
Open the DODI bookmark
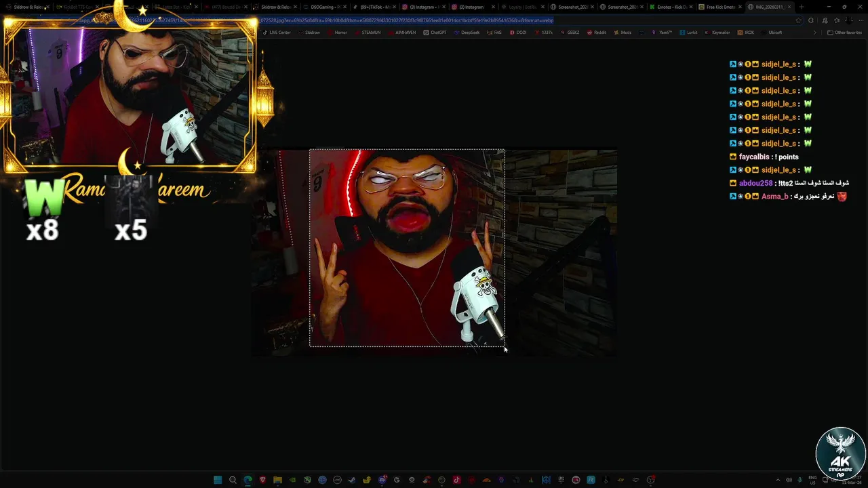pos(518,33)
